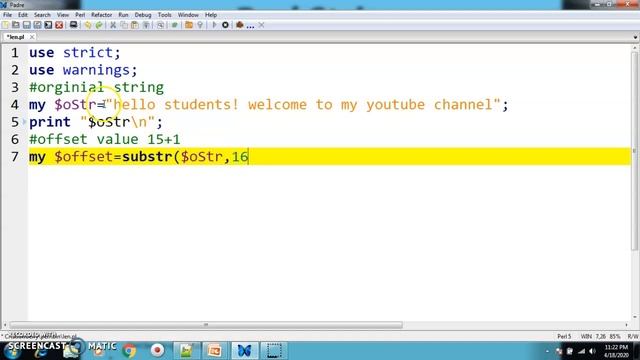Open the PowerPoint taskbar icon
The height and width of the screenshot is (360, 640).
point(215,351)
